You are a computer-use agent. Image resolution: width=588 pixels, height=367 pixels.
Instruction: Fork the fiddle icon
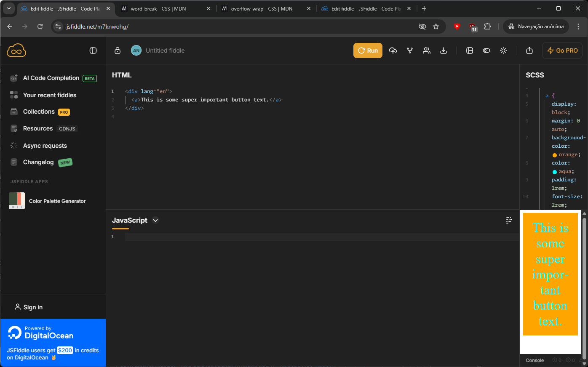pos(410,51)
